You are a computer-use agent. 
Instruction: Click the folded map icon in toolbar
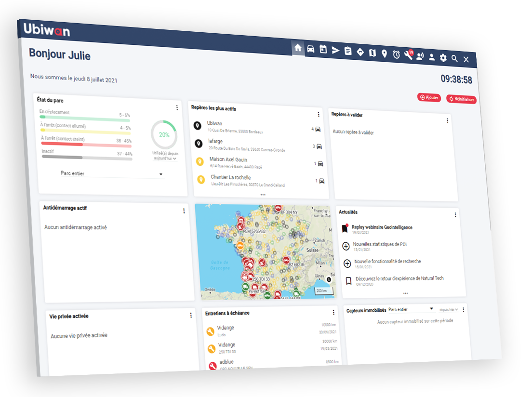372,53
